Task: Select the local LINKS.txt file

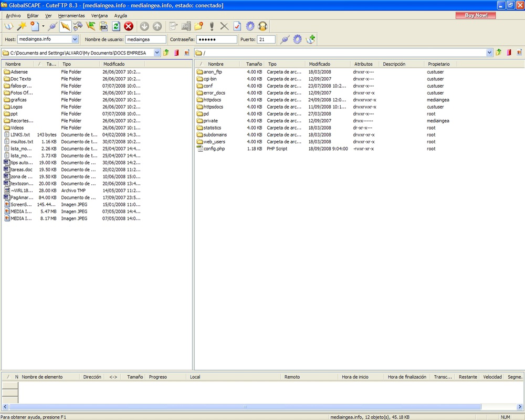Action: tap(20, 134)
